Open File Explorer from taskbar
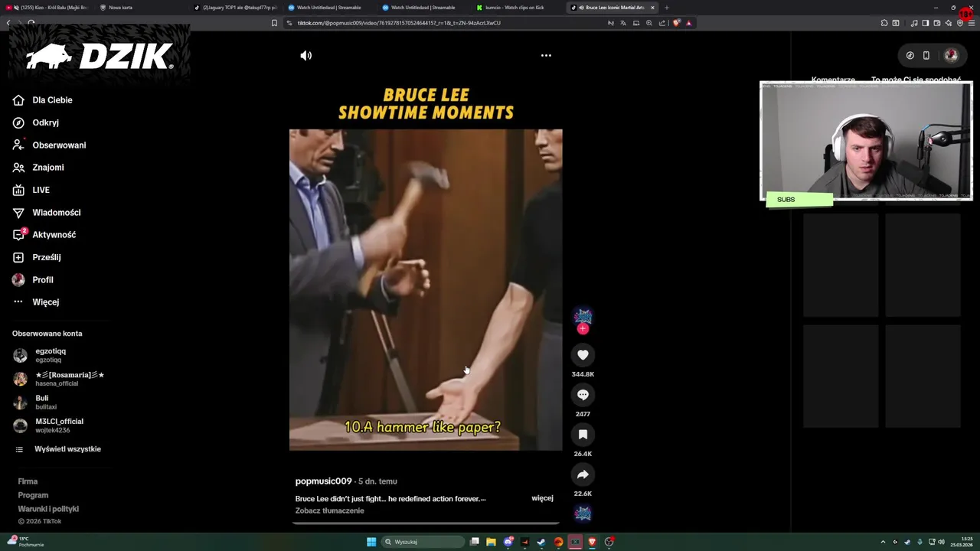Viewport: 980px width, 551px height. pos(491,542)
